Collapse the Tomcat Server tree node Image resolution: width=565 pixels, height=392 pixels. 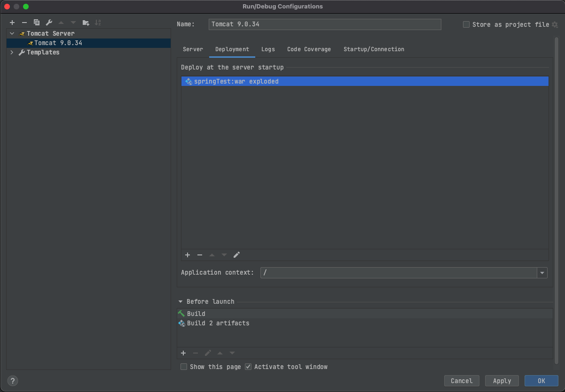point(12,34)
